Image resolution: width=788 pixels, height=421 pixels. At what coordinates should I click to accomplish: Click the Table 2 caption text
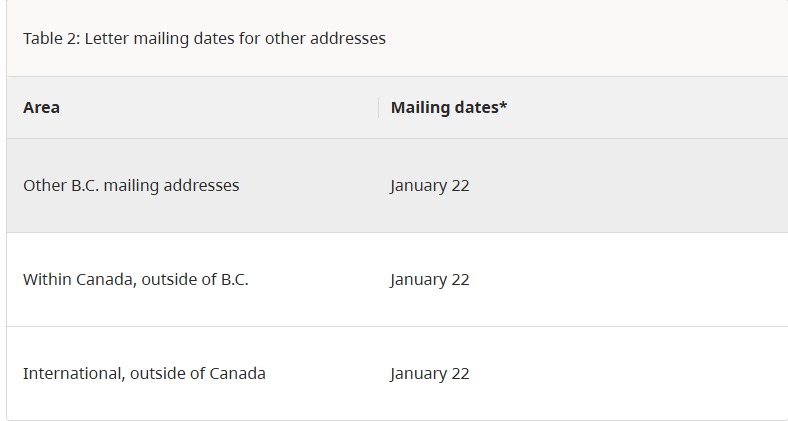(204, 39)
